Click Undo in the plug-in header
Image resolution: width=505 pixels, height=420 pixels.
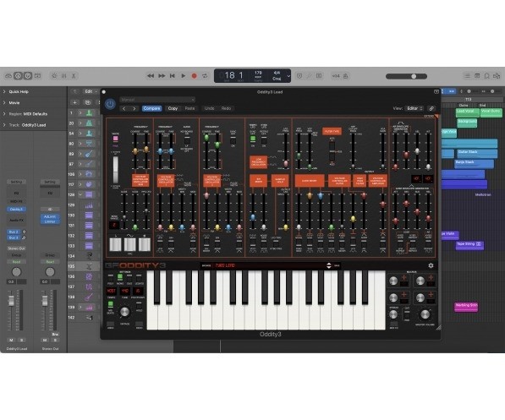coord(209,108)
